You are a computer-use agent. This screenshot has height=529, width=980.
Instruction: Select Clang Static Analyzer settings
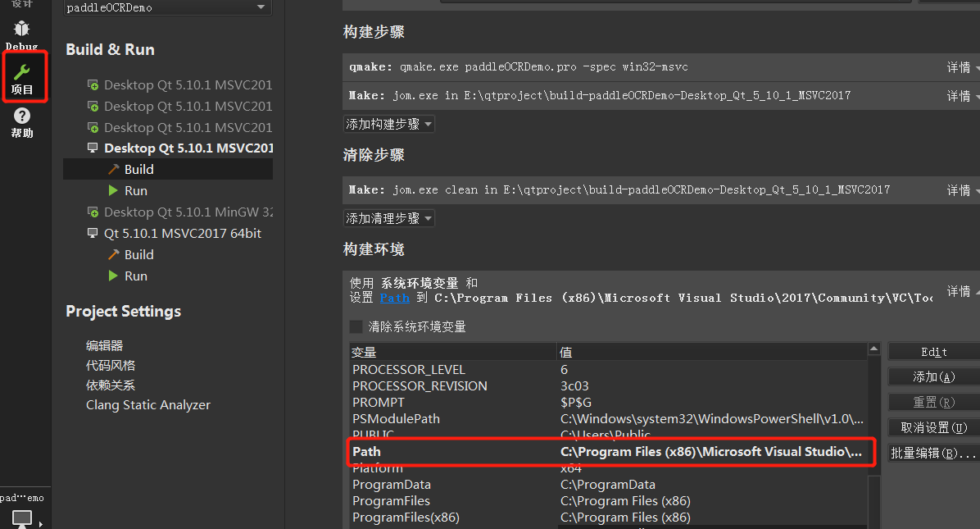[147, 404]
